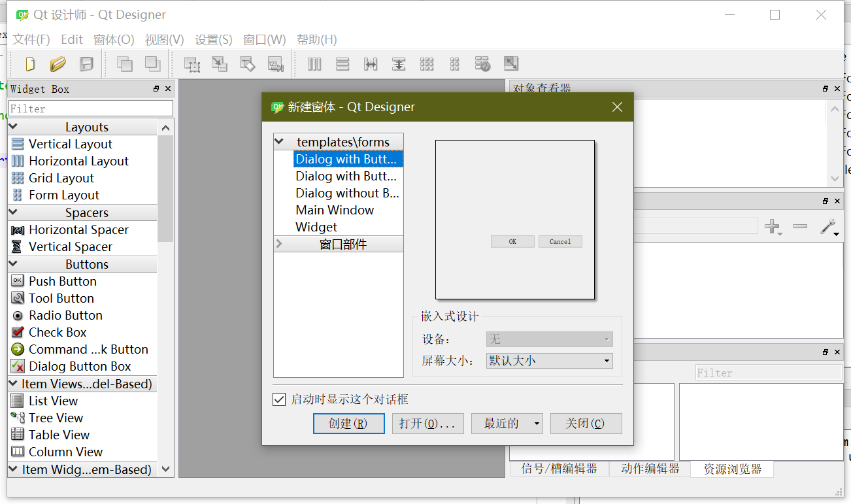This screenshot has width=851, height=504.
Task: Open the 窗体(O) menu
Action: point(114,40)
